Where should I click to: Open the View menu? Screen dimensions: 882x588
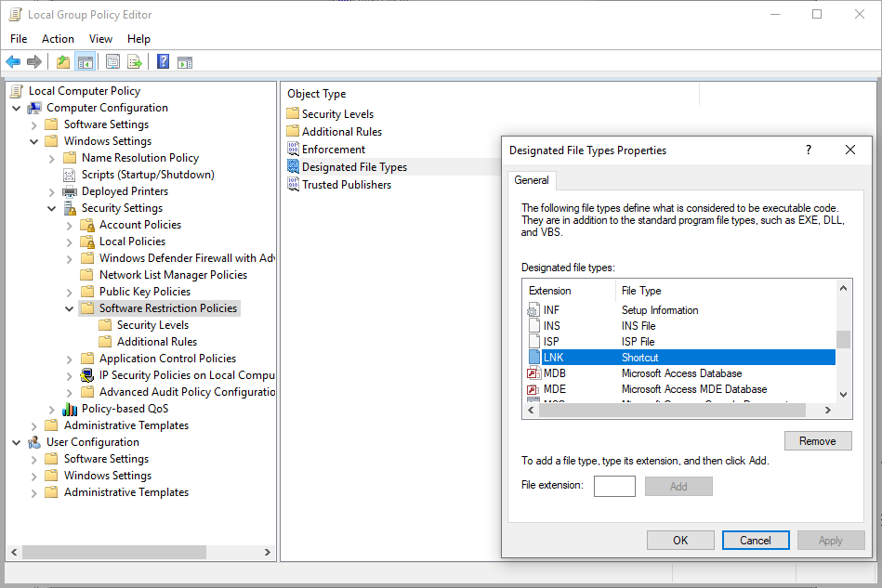[100, 39]
